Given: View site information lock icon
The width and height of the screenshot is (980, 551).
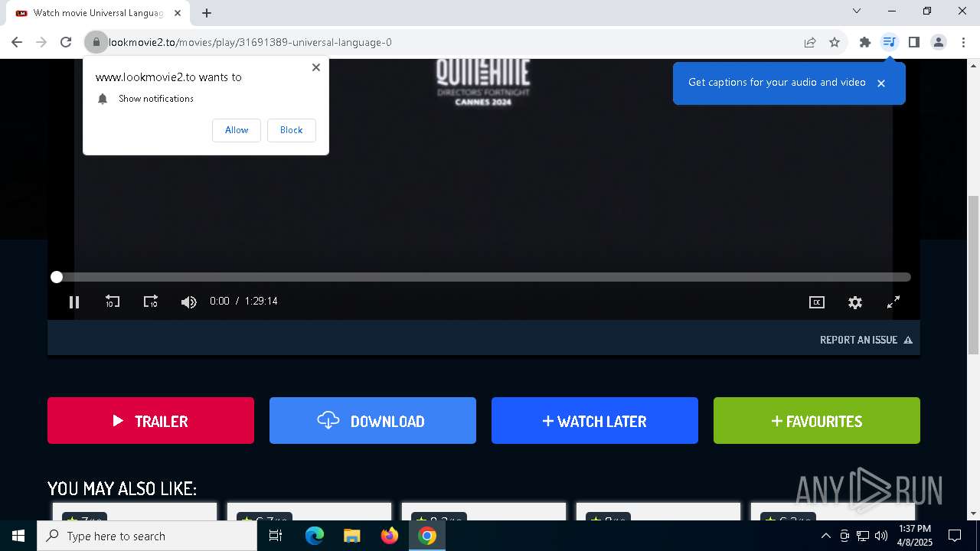Looking at the screenshot, I should pyautogui.click(x=96, y=42).
